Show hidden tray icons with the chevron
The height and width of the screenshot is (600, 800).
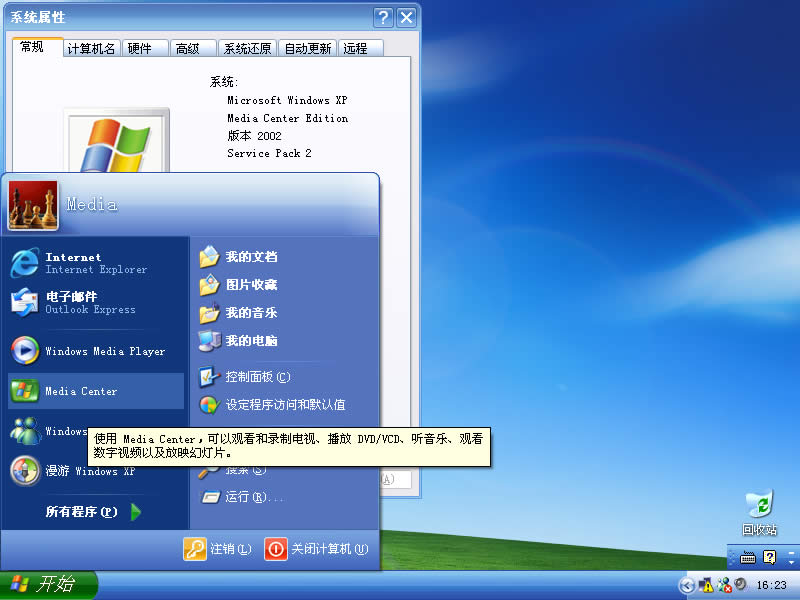[x=687, y=585]
